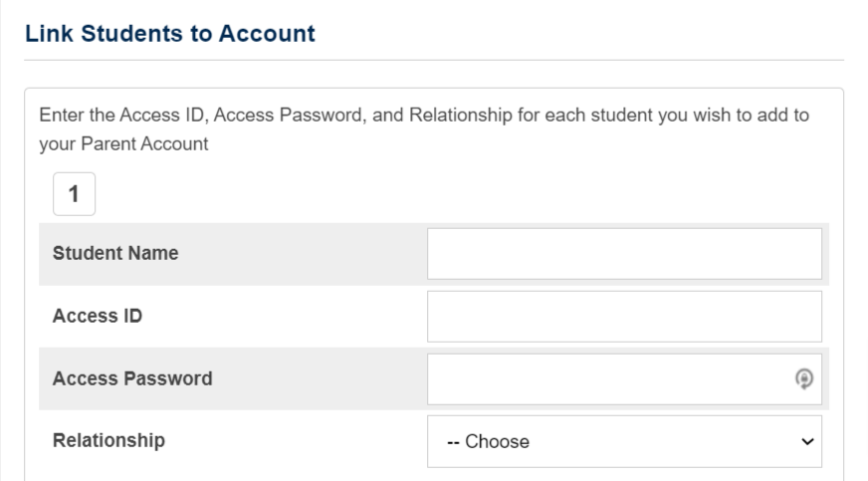The height and width of the screenshot is (481, 868).
Task: Click the Relationship dropdown chevron arrow
Action: [x=806, y=441]
